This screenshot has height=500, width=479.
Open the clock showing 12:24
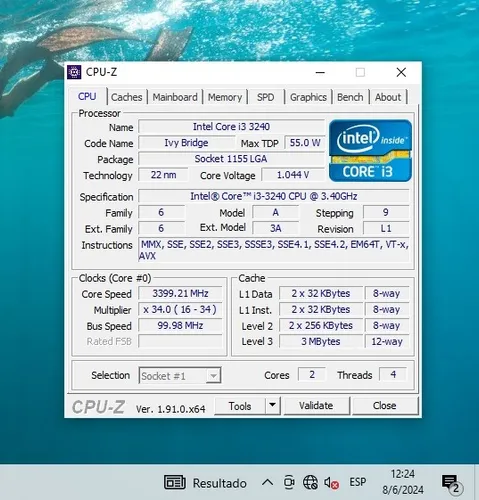pos(403,482)
